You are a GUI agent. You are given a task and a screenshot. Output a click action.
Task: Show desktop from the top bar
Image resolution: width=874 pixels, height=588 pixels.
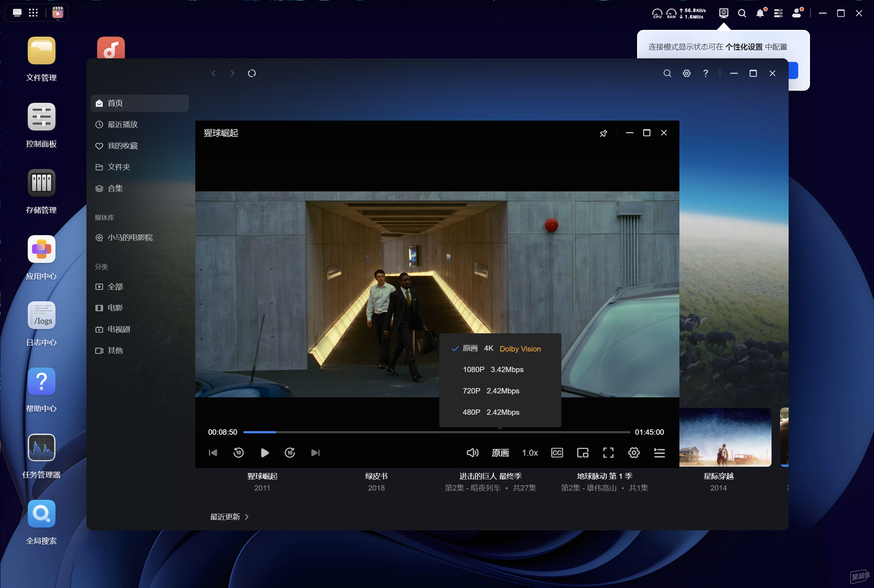coord(17,13)
